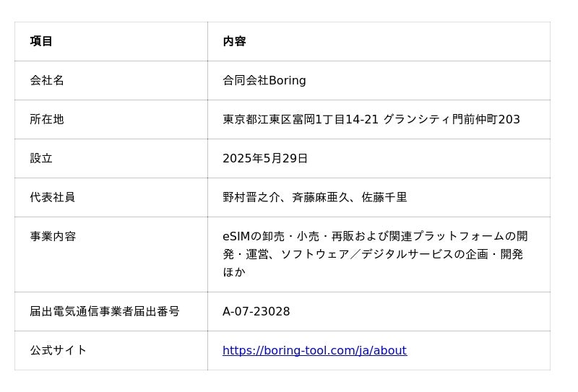
Task: Click the 野村晋之介 representative name
Action: (251, 198)
